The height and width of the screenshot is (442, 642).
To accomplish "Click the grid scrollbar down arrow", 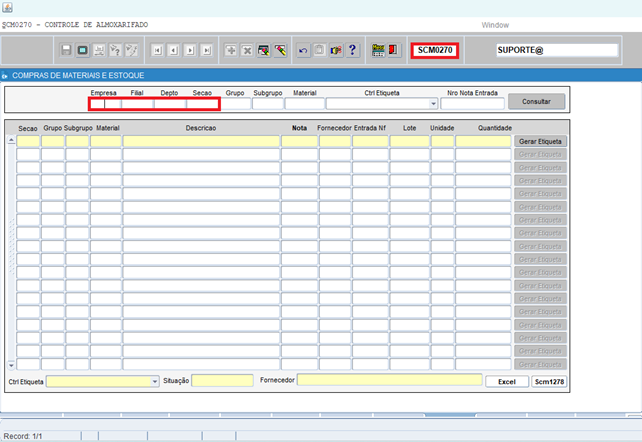I will click(x=11, y=365).
